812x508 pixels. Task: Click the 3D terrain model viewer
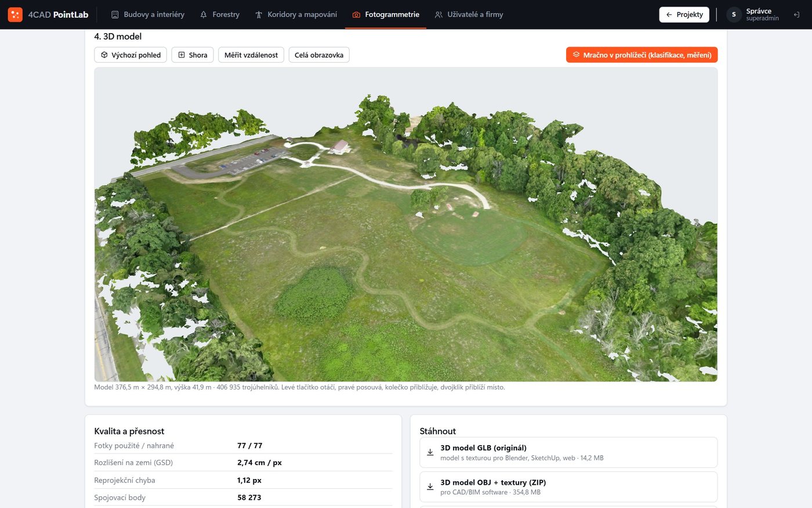[x=406, y=225]
